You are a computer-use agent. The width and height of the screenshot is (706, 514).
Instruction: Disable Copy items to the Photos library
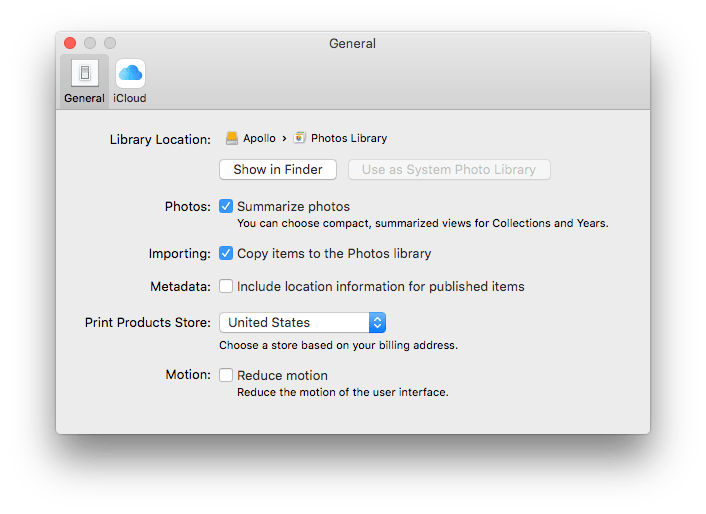point(226,253)
